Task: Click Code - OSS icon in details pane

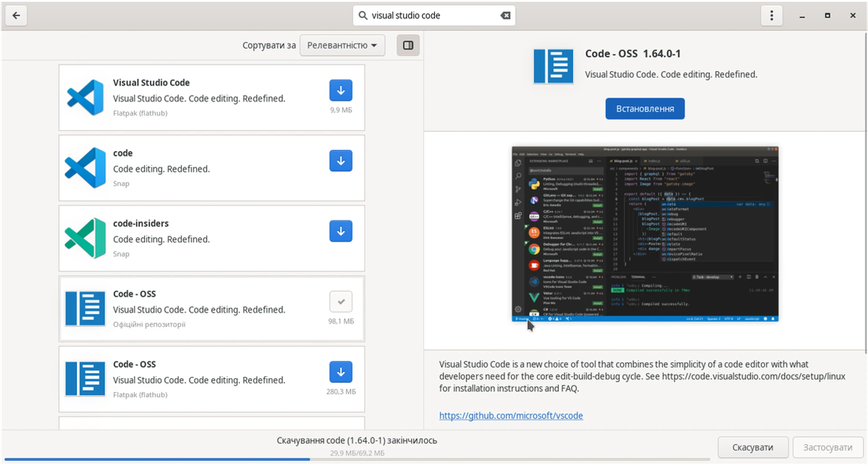Action: coord(553,66)
